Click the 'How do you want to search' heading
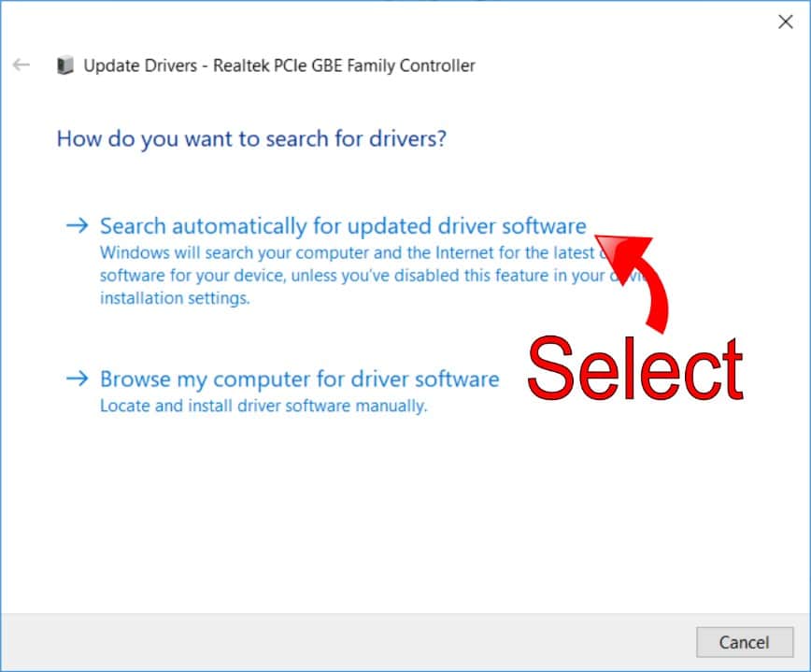Screen dimensions: 811x672 (251, 139)
